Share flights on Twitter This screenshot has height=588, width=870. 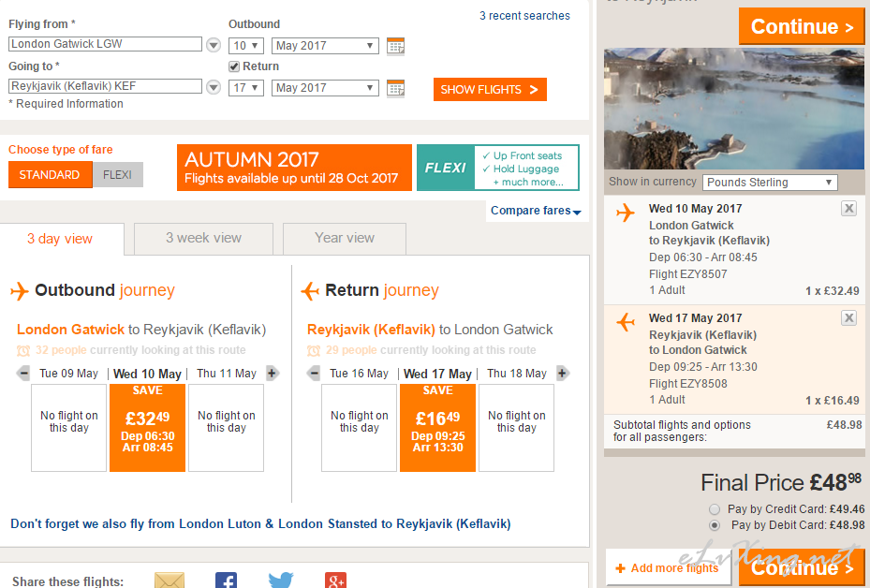click(x=281, y=581)
